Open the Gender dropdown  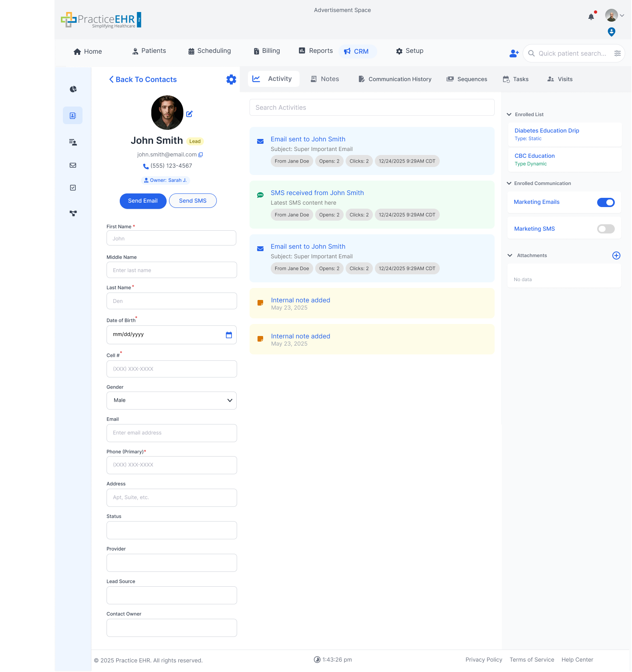171,400
